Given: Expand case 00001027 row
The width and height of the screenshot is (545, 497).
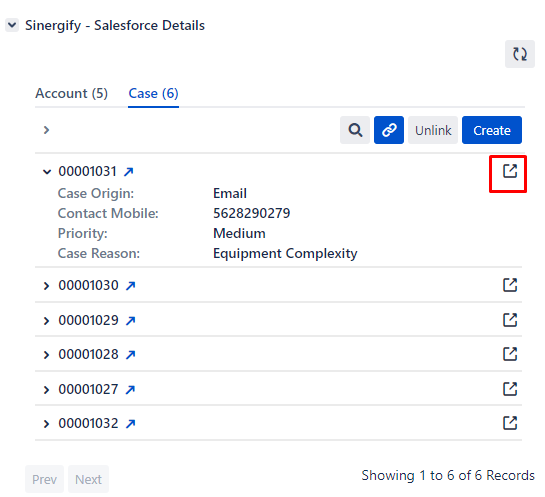Looking at the screenshot, I should [46, 390].
